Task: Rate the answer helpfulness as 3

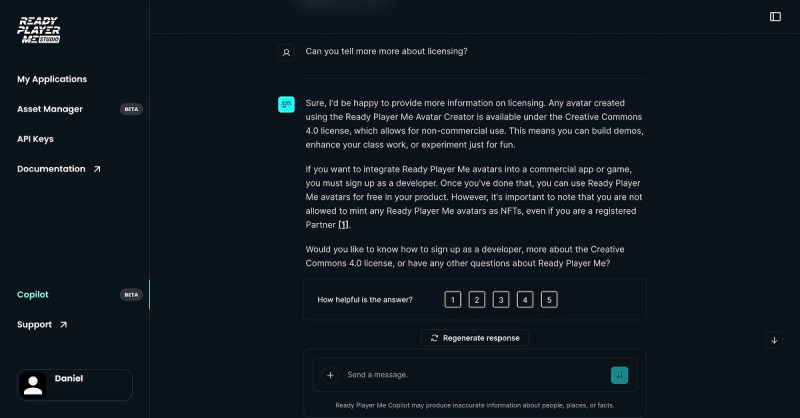Action: point(501,300)
